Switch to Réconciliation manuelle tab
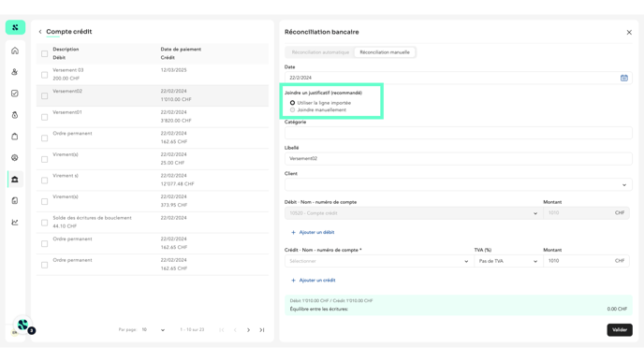644x362 pixels. point(385,52)
